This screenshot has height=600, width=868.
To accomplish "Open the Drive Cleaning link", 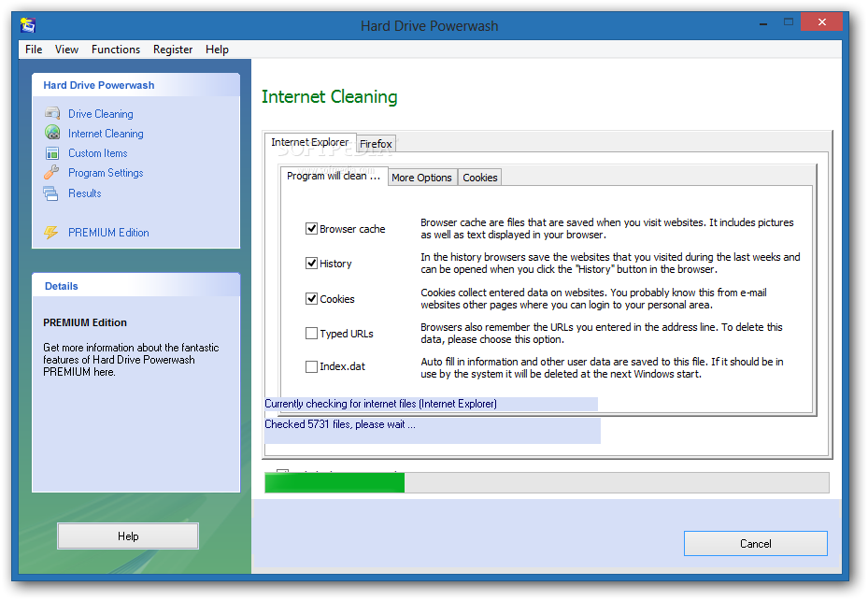I will click(x=100, y=113).
